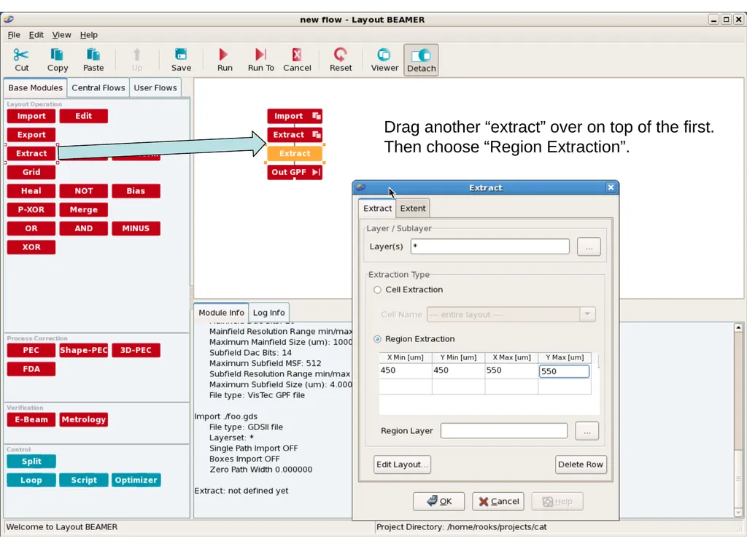747x560 pixels.
Task: Click the Layer(s) input field
Action: pos(489,246)
